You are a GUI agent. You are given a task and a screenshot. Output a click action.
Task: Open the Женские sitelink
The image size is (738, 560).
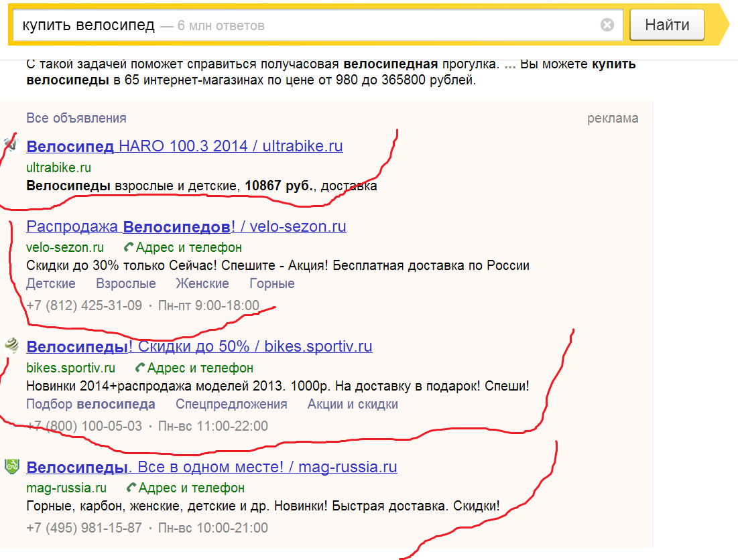pyautogui.click(x=202, y=283)
